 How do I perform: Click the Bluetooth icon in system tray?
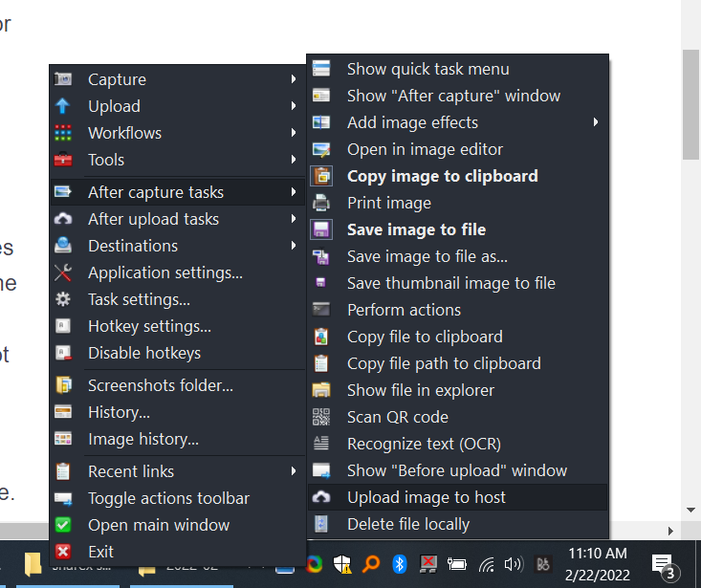pyautogui.click(x=400, y=563)
